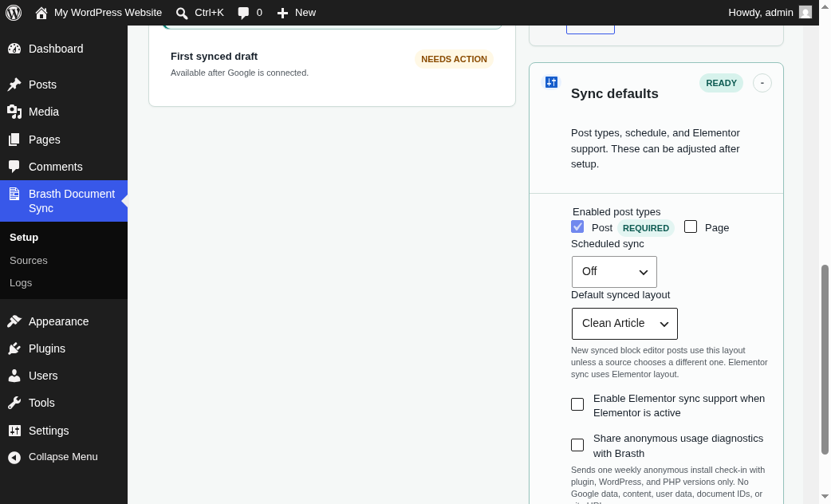Click the Enabled post types label

pos(616,212)
